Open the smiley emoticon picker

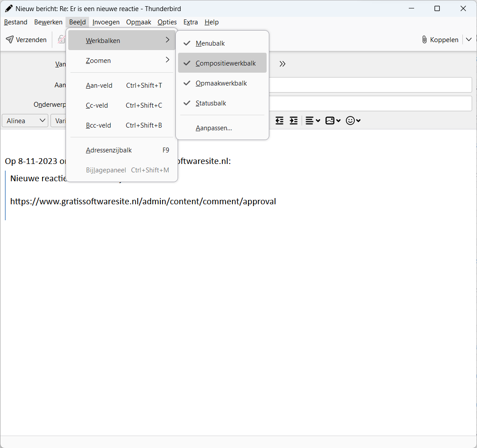tap(353, 121)
